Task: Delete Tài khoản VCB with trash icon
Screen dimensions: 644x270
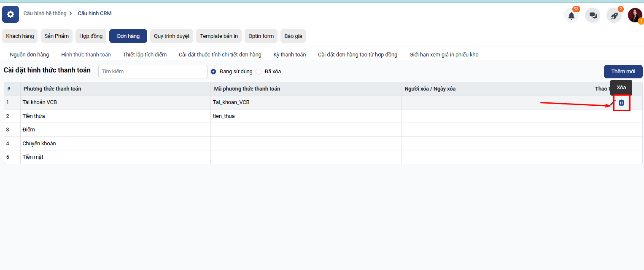Action: [x=621, y=102]
